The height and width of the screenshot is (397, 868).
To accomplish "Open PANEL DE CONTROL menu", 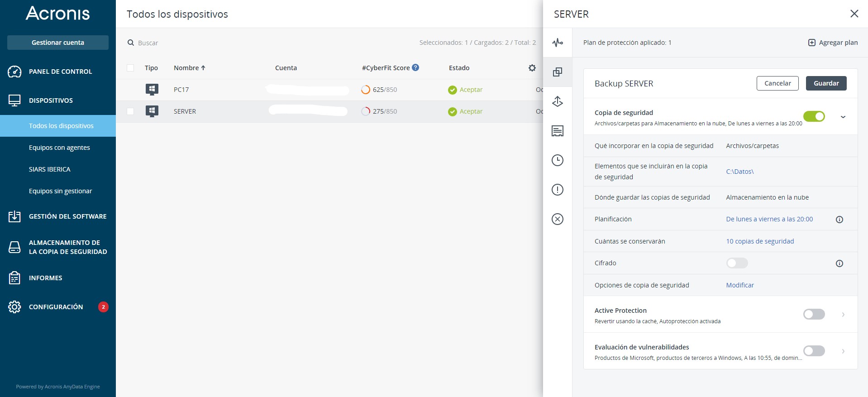I will (58, 72).
